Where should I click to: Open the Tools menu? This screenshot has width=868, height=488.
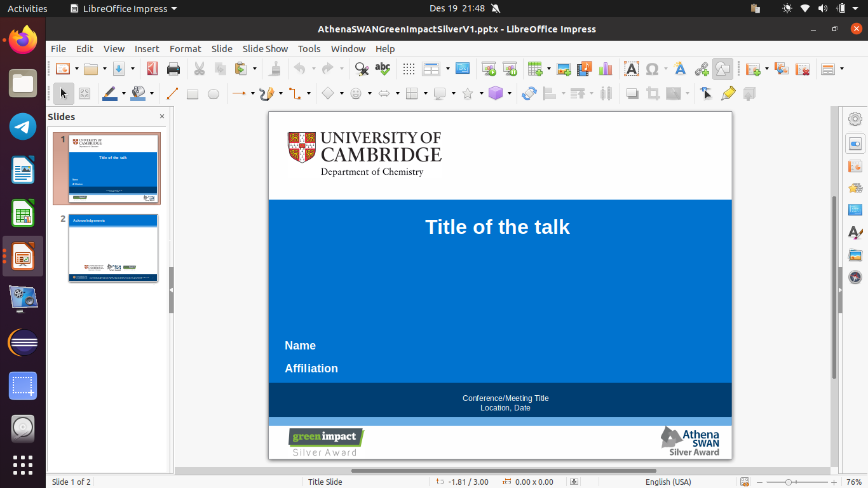coord(309,48)
